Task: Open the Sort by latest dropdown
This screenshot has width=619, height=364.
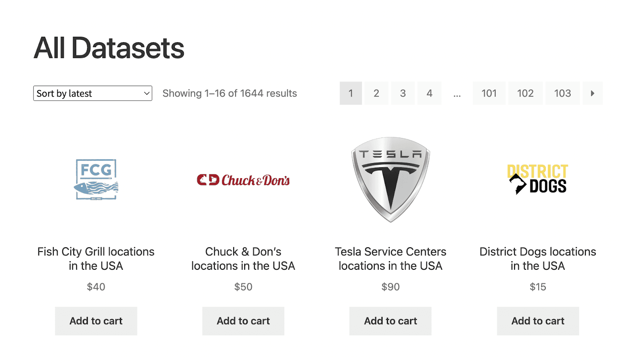Action: point(93,93)
